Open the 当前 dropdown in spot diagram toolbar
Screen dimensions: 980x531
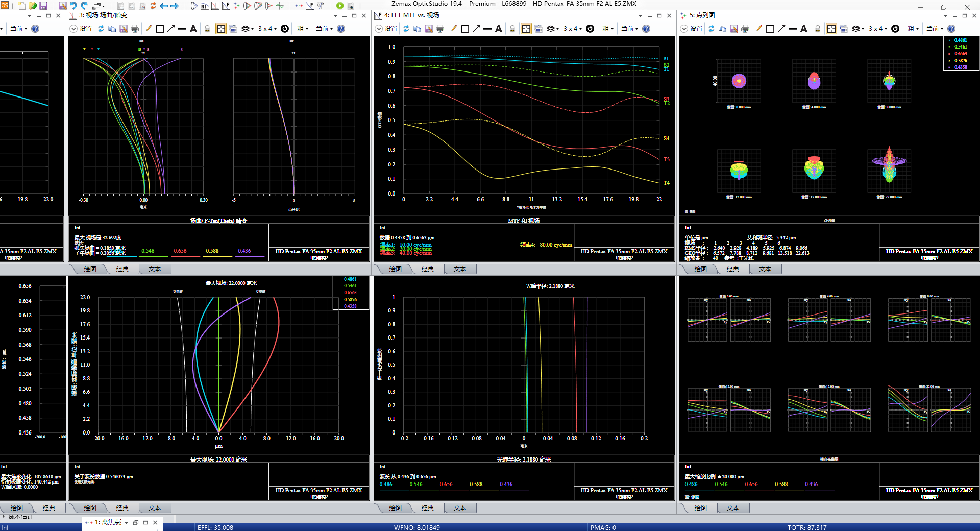(x=935, y=29)
